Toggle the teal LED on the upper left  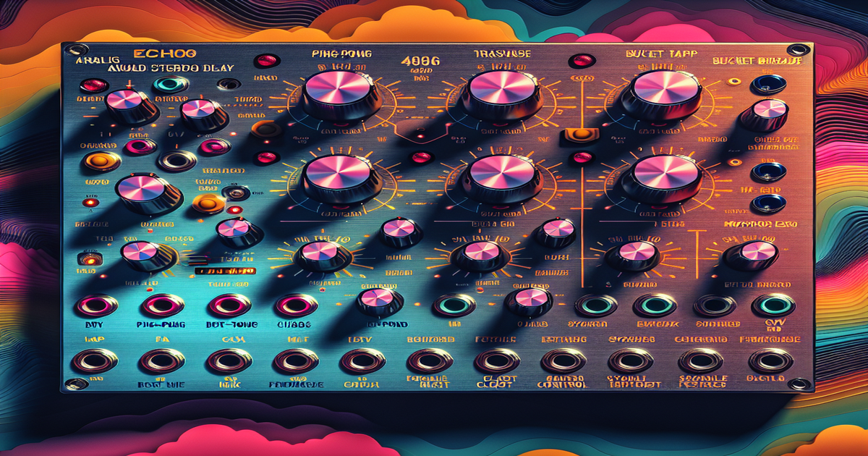point(167,83)
